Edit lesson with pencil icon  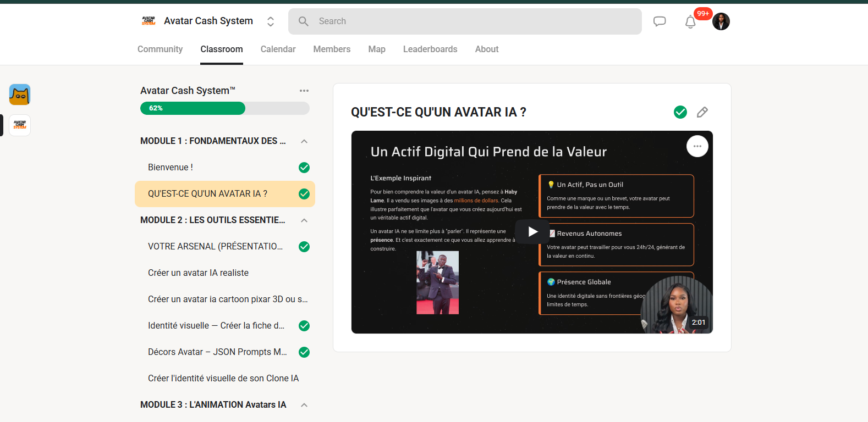[x=702, y=112]
